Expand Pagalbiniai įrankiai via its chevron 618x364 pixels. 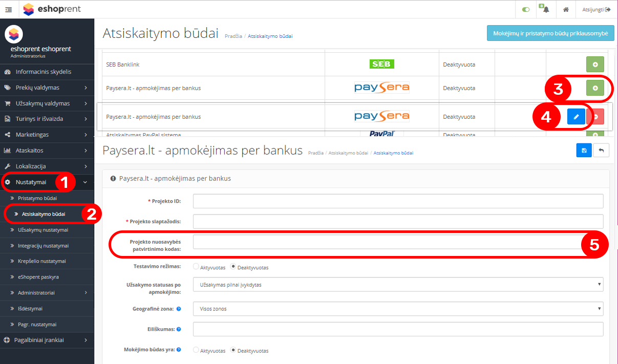pyautogui.click(x=86, y=340)
